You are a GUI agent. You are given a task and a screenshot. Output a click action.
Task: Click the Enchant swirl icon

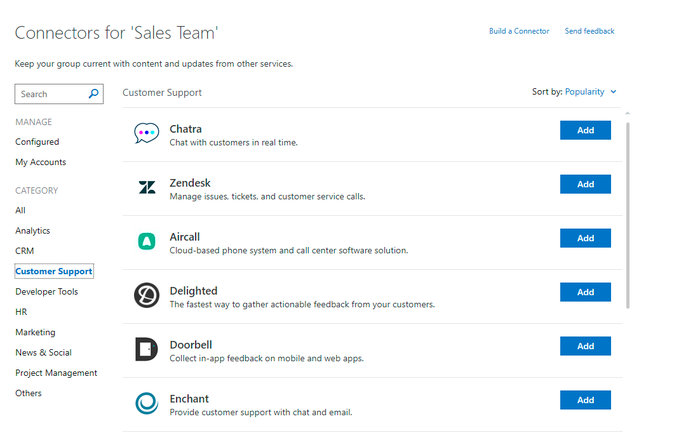146,403
